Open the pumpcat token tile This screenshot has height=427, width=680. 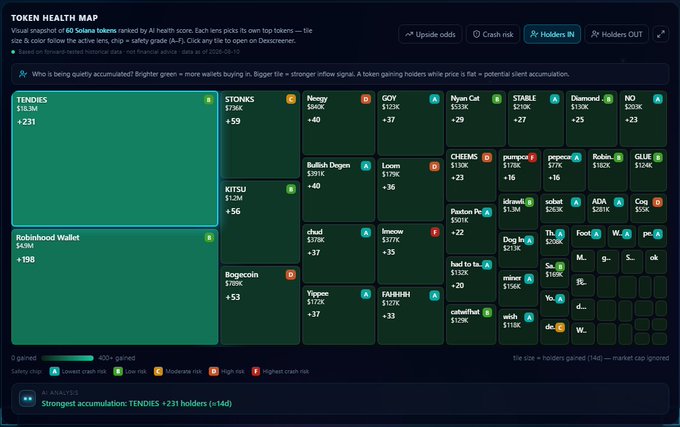(x=520, y=170)
